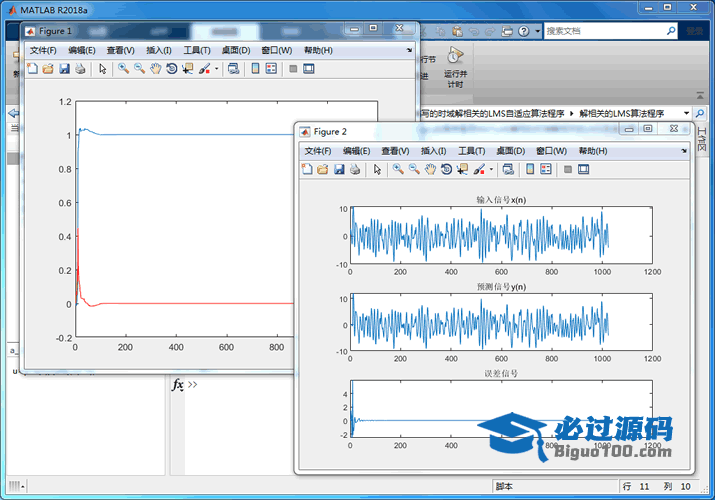Viewport: 715px width, 500px height.
Task: Show Plot Tools icon in Figure 2
Action: point(584,170)
